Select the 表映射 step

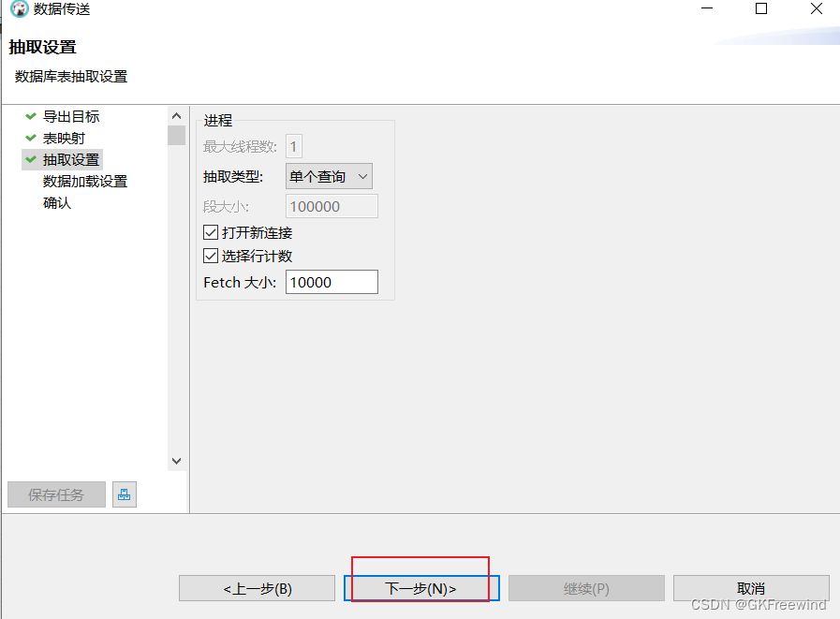coord(64,138)
